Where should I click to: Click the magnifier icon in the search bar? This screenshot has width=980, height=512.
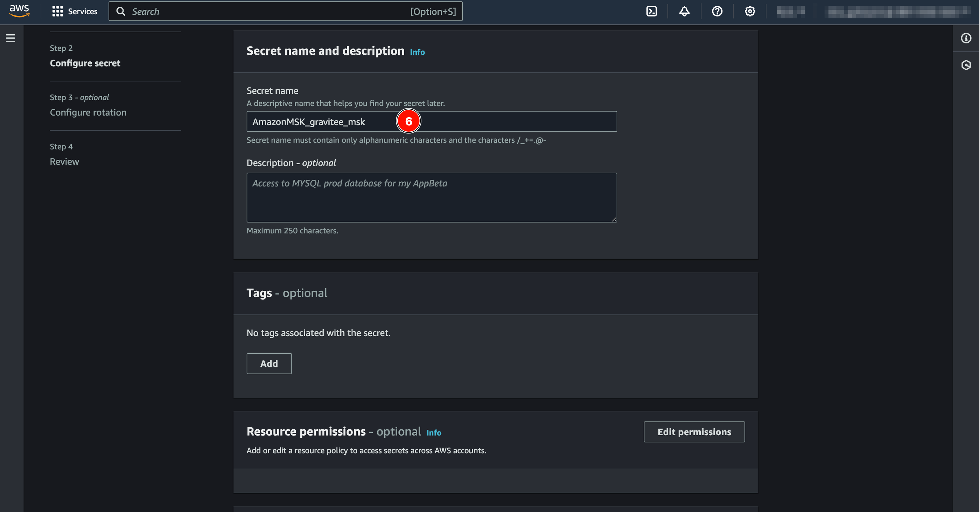(x=121, y=12)
